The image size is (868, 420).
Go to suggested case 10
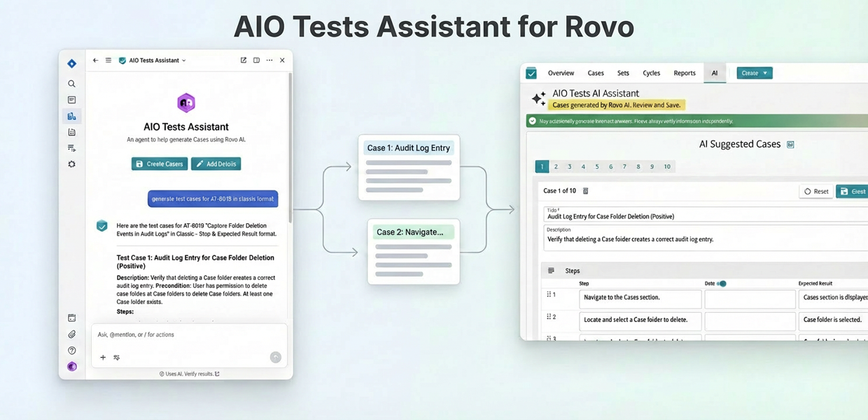(667, 167)
